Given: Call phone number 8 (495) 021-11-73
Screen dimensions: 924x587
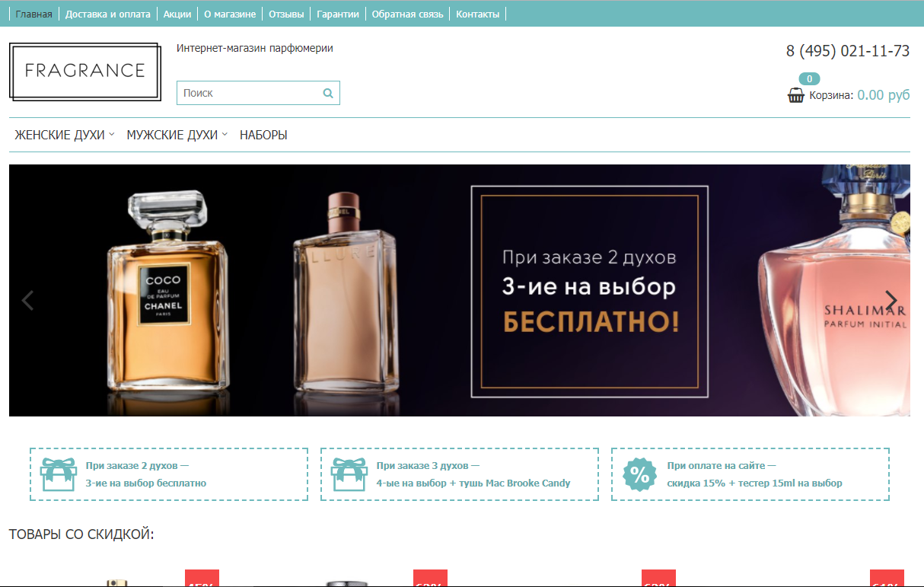Looking at the screenshot, I should point(848,51).
